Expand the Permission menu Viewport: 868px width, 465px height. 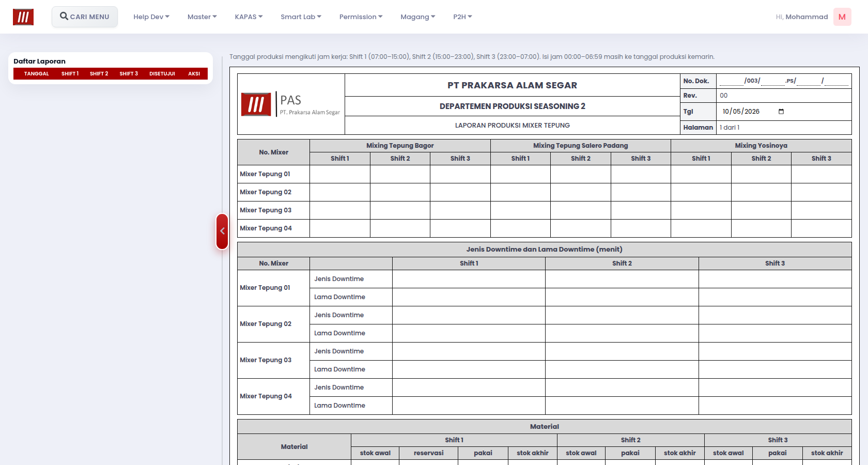click(361, 17)
